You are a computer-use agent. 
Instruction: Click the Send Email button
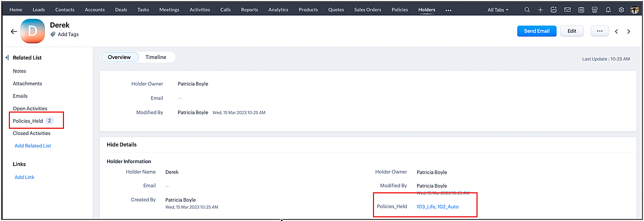pos(537,31)
